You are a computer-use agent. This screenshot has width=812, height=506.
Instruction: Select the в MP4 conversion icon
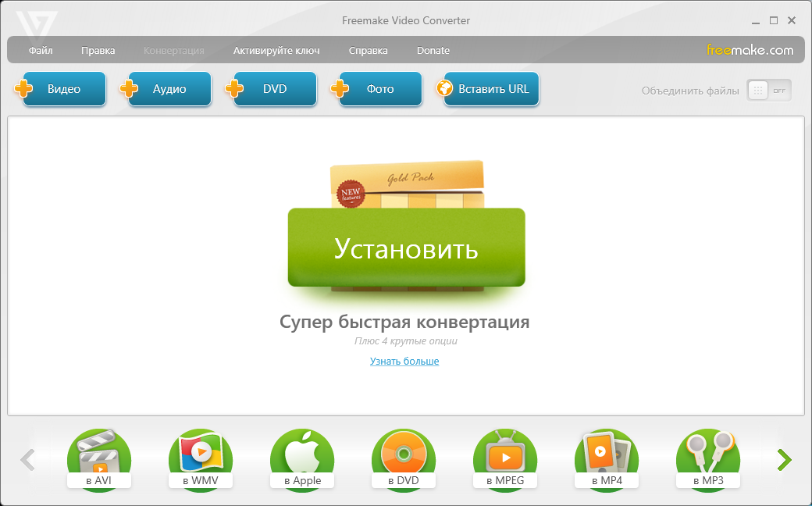tap(607, 459)
